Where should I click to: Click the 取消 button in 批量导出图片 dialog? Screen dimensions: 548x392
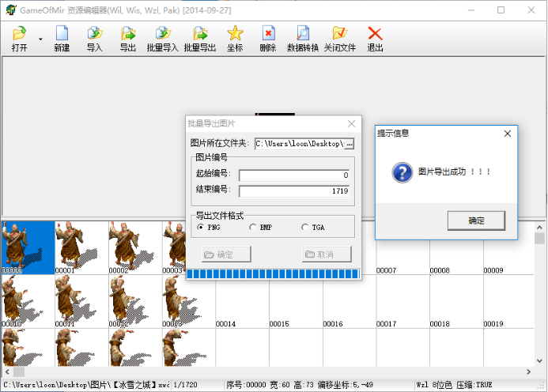(327, 254)
